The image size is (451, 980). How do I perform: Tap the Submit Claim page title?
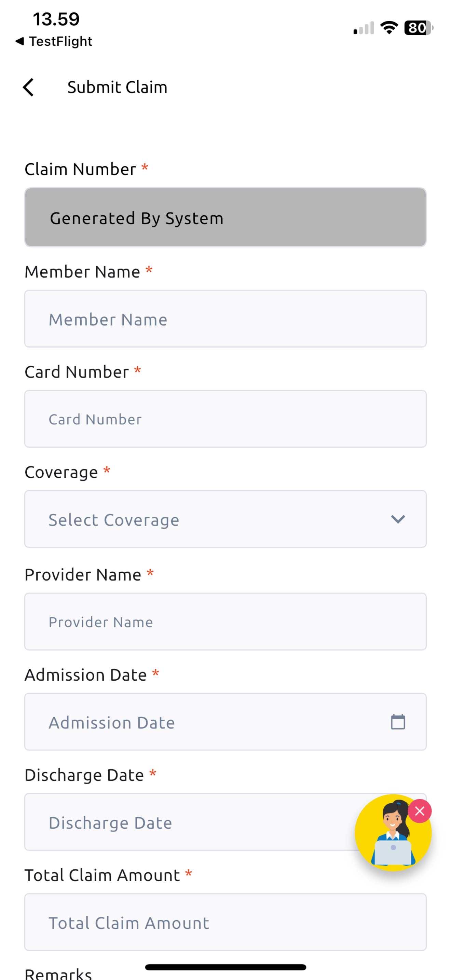(118, 87)
